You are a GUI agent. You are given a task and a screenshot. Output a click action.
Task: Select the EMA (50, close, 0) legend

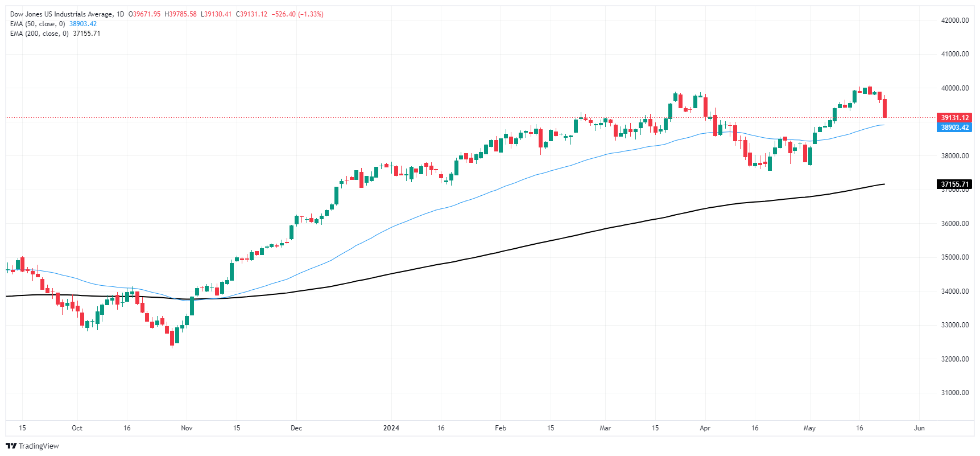tap(38, 24)
